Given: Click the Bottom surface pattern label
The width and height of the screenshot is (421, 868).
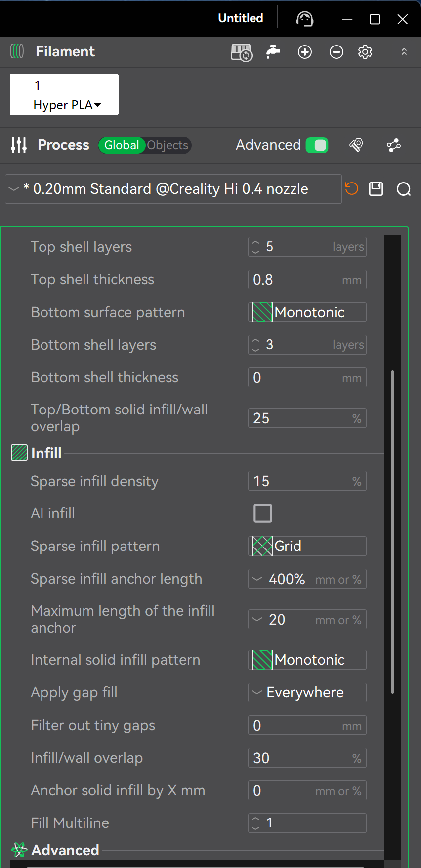Looking at the screenshot, I should (x=108, y=312).
